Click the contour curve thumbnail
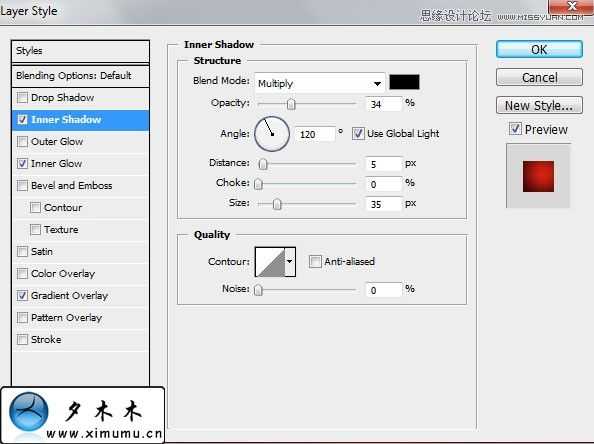Screen dimensions: 594x444 tap(270, 262)
